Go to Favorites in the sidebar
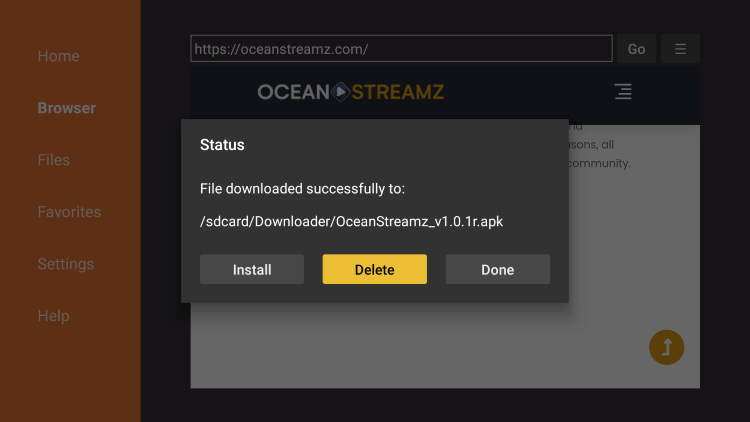Screen dimensions: 750x422 (69, 212)
